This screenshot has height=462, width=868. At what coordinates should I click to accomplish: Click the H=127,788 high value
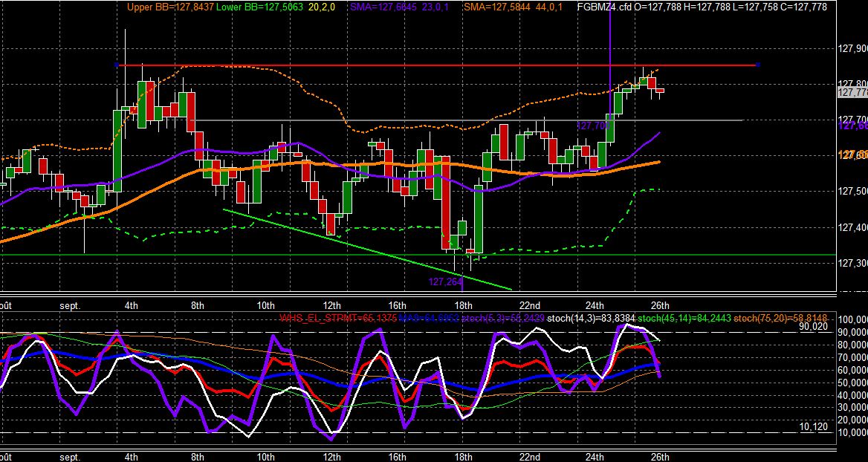click(707, 7)
